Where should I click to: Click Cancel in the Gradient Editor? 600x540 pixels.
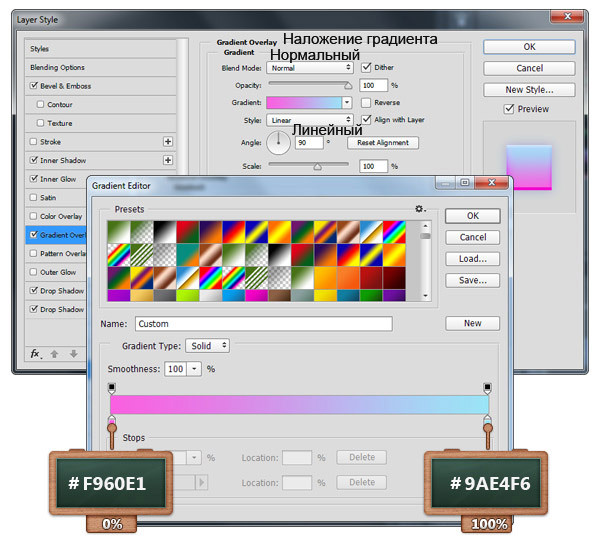[x=473, y=237]
